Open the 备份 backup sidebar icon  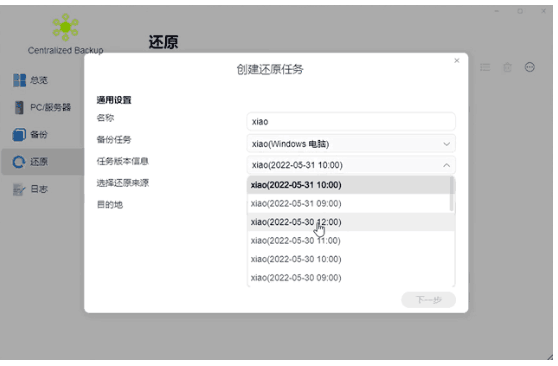tap(19, 135)
